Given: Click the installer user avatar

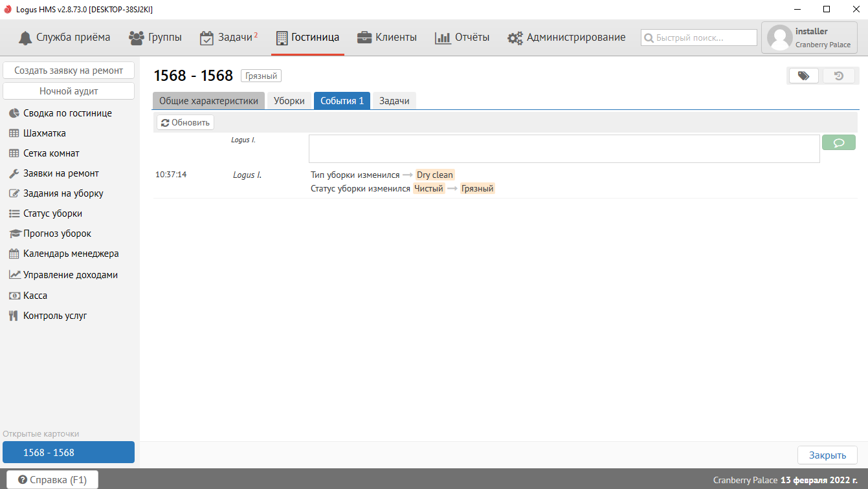Looking at the screenshot, I should pyautogui.click(x=779, y=38).
